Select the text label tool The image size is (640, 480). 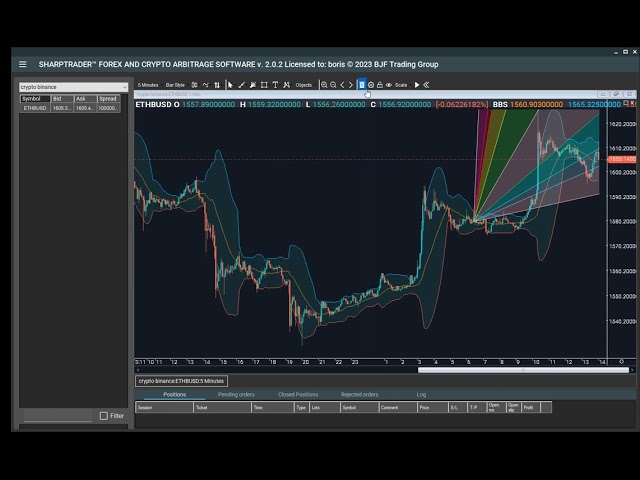point(275,85)
